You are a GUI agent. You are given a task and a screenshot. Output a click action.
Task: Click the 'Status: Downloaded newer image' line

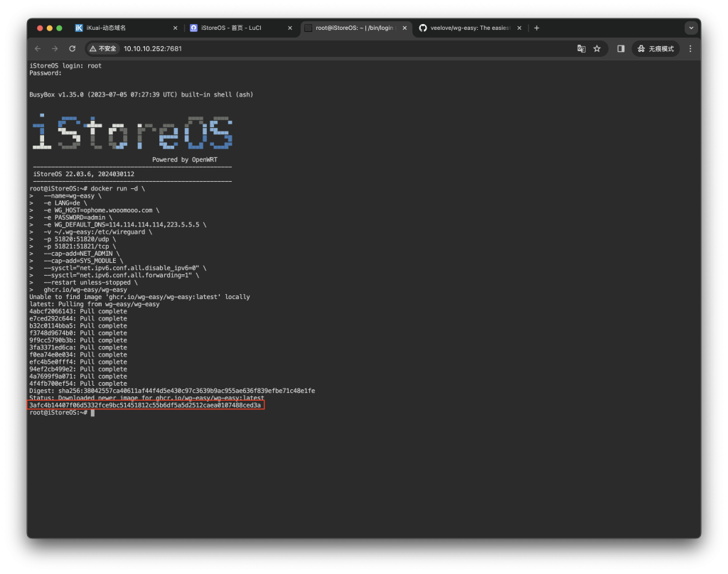146,398
